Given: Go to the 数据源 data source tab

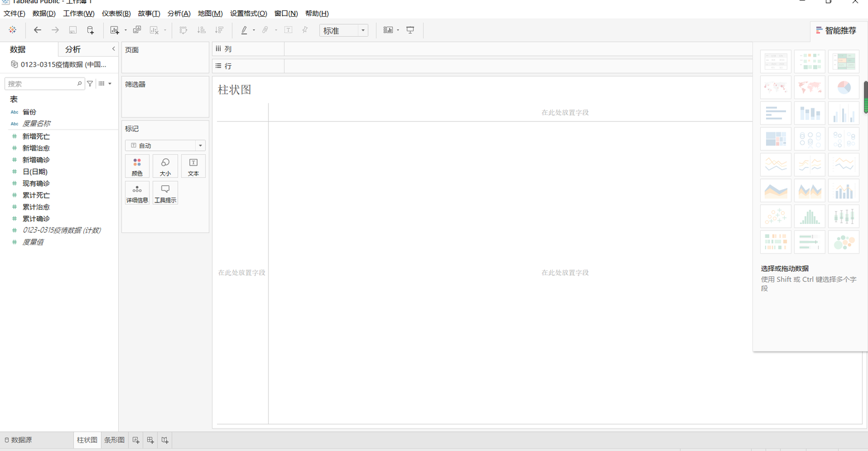Looking at the screenshot, I should pos(18,440).
